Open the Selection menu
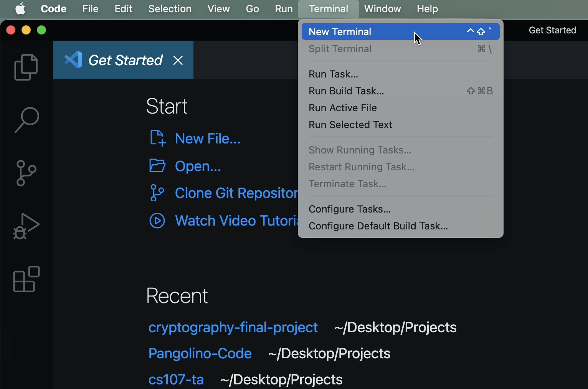Viewport: 588px width, 389px height. pyautogui.click(x=170, y=8)
